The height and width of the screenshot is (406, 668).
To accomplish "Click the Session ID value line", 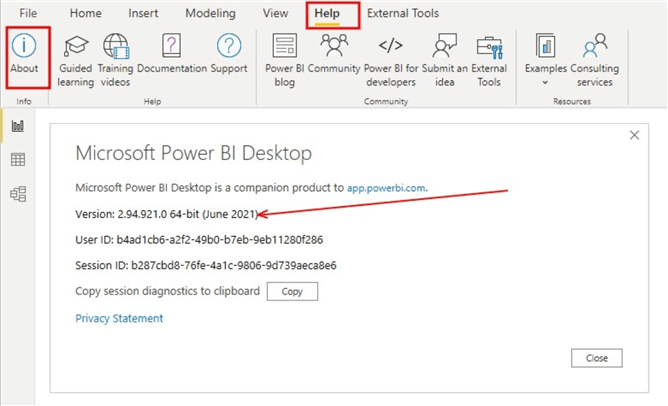I will coord(206,265).
